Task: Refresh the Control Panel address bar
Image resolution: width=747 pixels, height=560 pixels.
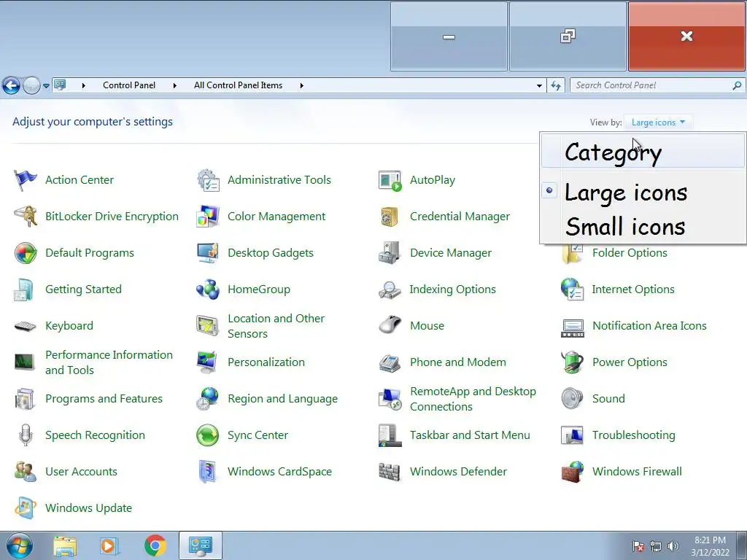Action: coord(555,86)
